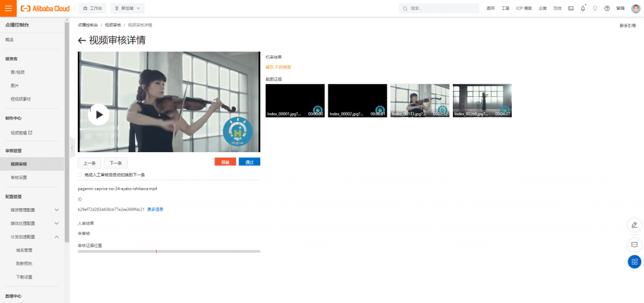Open the user avatar account menu
This screenshot has height=303, width=644.
[x=636, y=8]
